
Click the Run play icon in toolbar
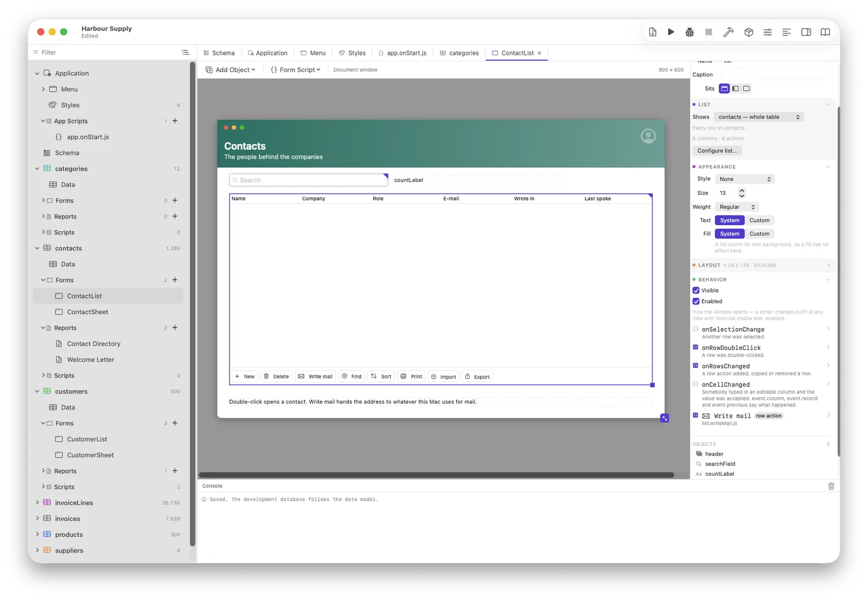coord(671,32)
